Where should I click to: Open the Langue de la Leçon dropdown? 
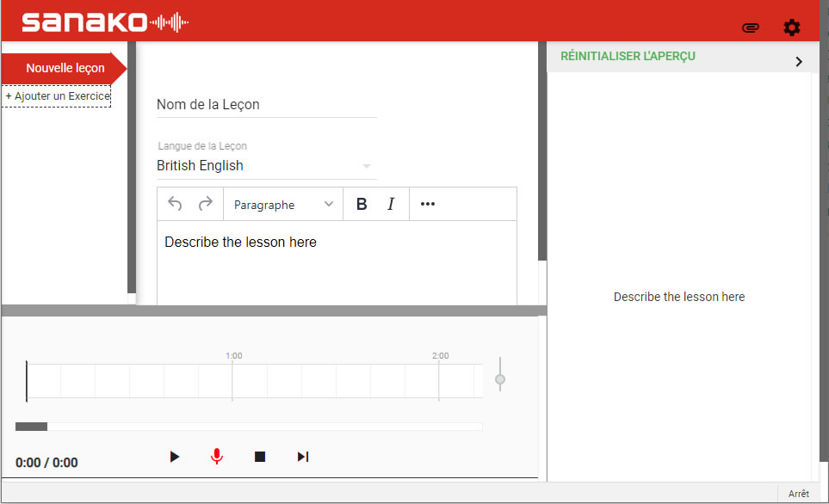pyautogui.click(x=266, y=166)
